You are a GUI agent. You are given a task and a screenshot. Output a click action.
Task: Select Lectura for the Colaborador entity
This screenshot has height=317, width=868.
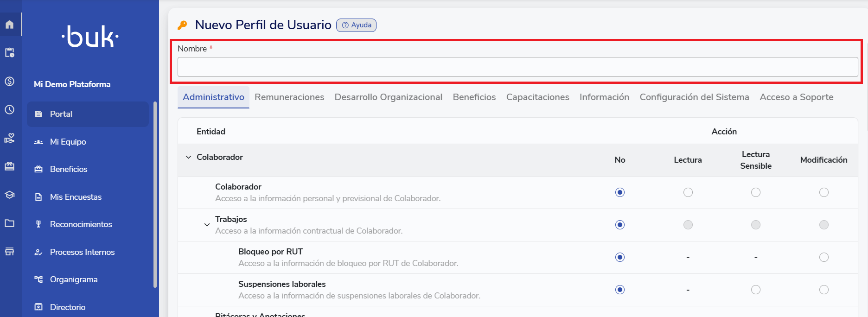pyautogui.click(x=688, y=192)
